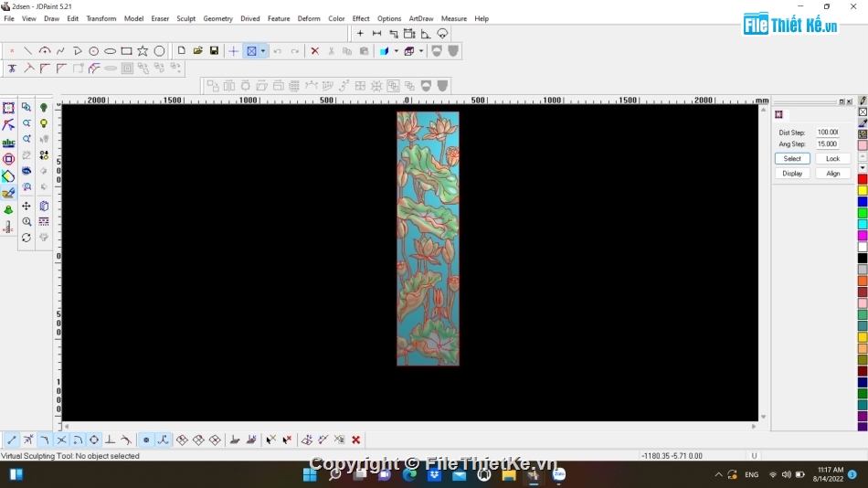This screenshot has width=868, height=488.
Task: Pick the yellow color swatch
Action: 863,191
